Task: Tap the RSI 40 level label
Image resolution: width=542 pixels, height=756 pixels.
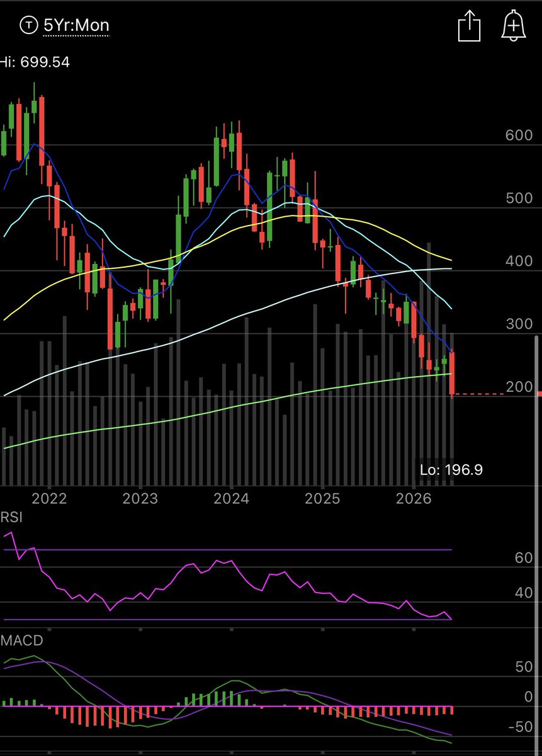Action: pos(524,593)
